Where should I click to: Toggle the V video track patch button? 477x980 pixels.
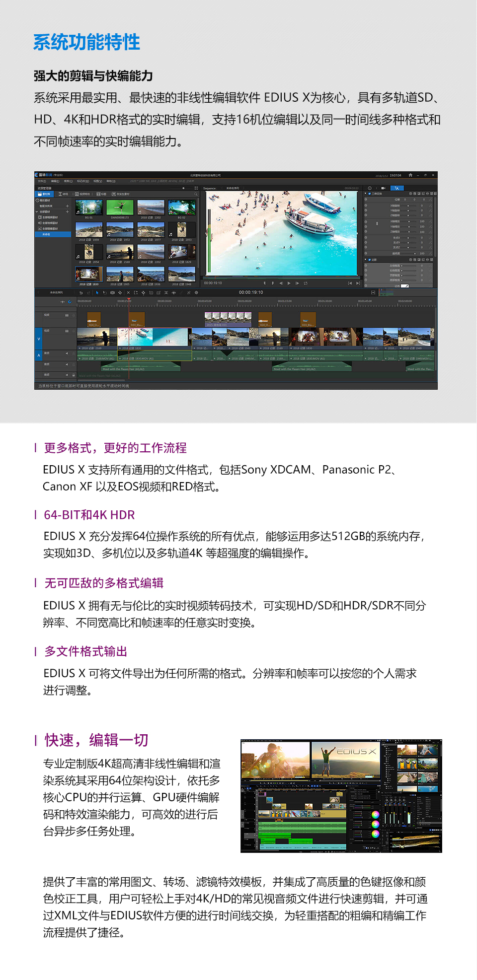coord(39,339)
